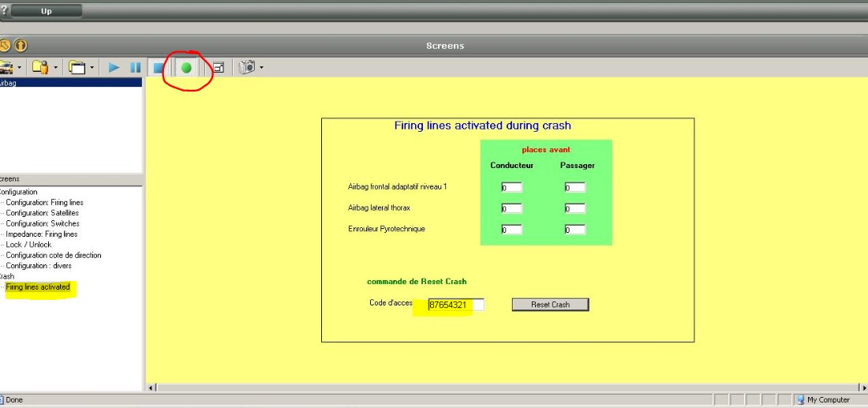The width and height of the screenshot is (868, 408).
Task: Open the vehicle folder icon
Action: point(6,68)
